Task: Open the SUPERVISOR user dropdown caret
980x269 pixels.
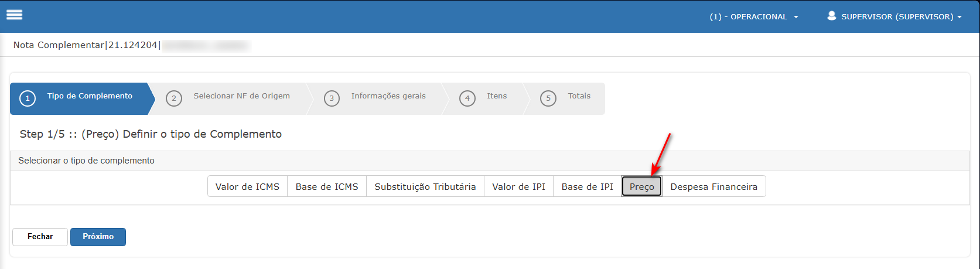Action: pos(959,17)
